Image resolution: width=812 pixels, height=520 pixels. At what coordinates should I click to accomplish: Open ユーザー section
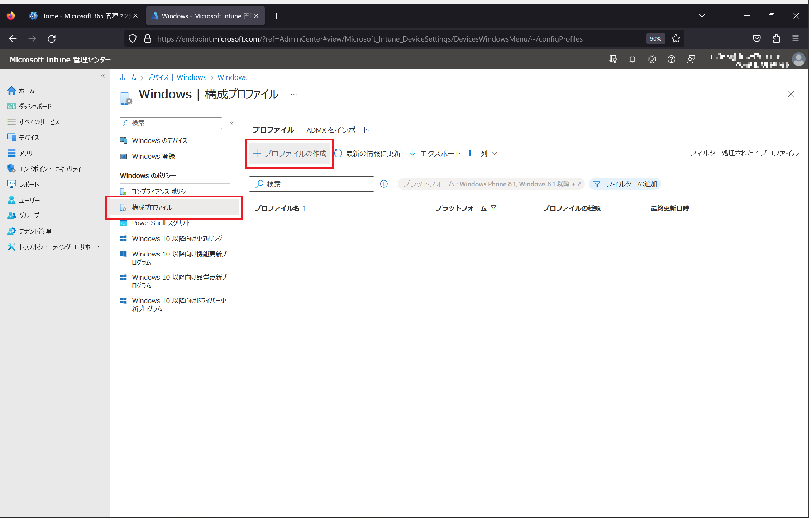(24, 201)
